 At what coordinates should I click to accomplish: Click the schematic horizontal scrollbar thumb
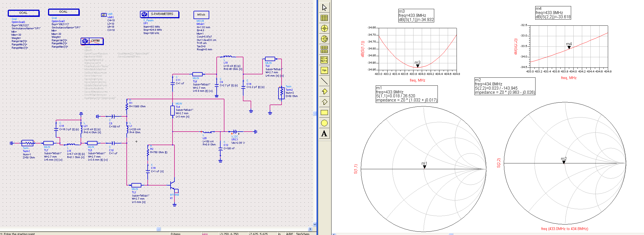click(159, 229)
